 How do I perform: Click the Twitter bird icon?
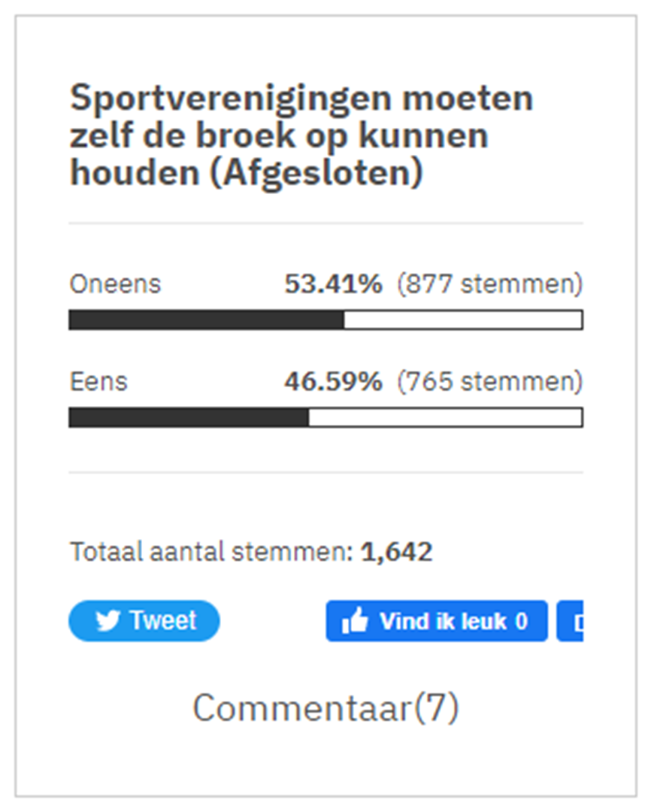point(108,622)
